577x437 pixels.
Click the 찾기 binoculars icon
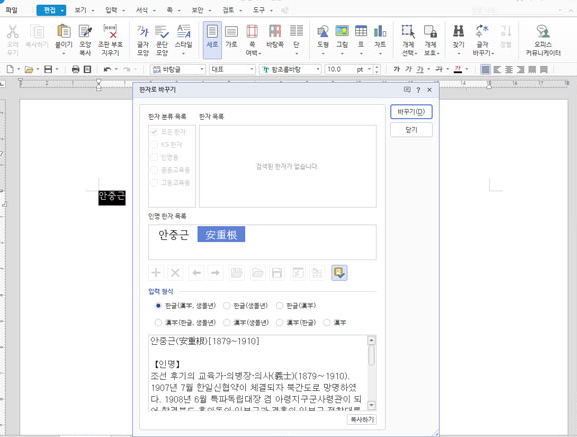[458, 32]
